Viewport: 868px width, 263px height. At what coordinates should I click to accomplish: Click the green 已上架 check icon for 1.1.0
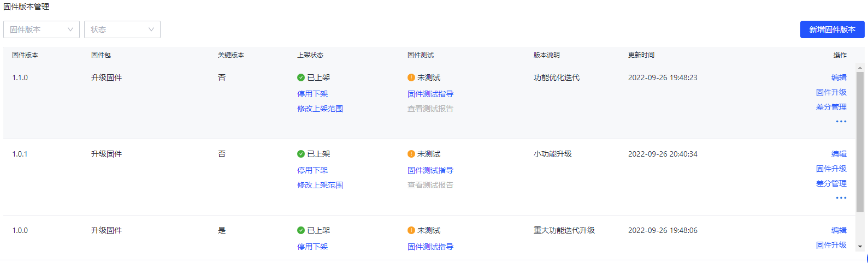pos(301,77)
